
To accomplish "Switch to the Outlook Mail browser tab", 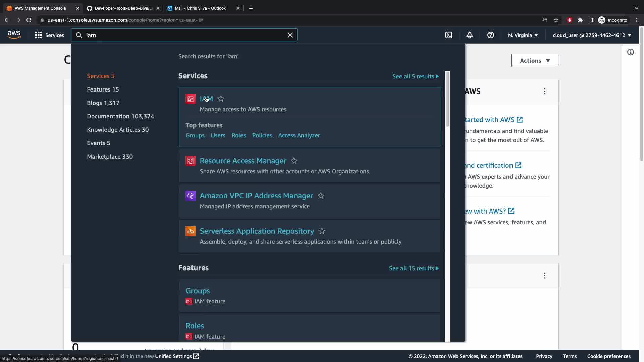I will 200,8.
